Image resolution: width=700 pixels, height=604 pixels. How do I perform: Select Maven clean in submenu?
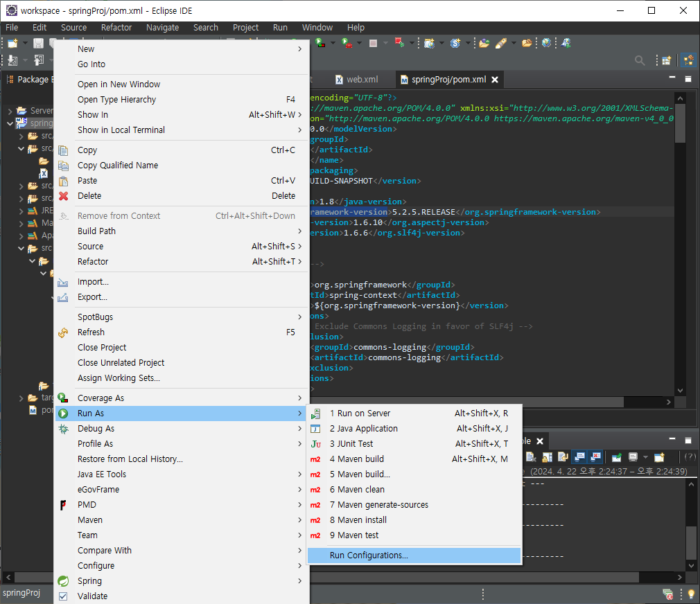coord(414,489)
